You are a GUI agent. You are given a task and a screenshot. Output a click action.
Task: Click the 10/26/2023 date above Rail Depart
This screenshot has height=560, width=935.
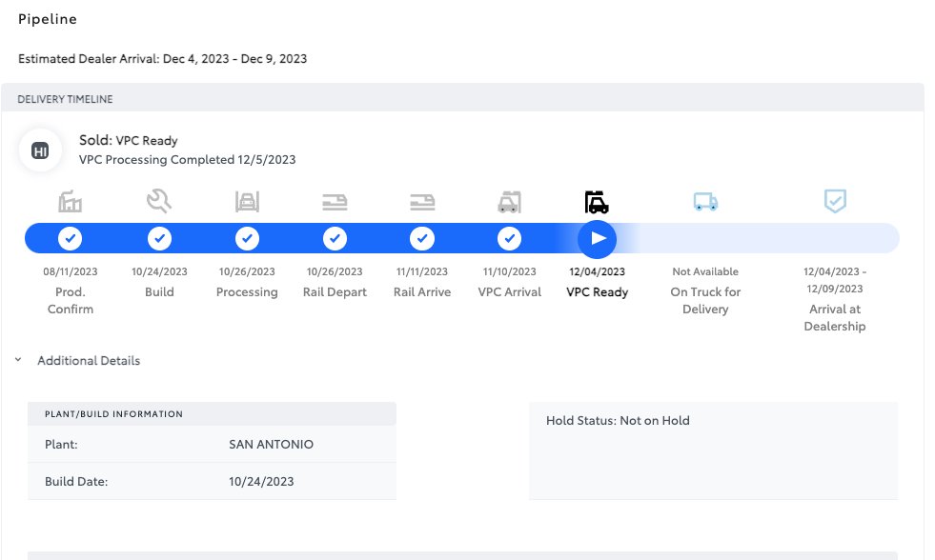[x=335, y=271]
